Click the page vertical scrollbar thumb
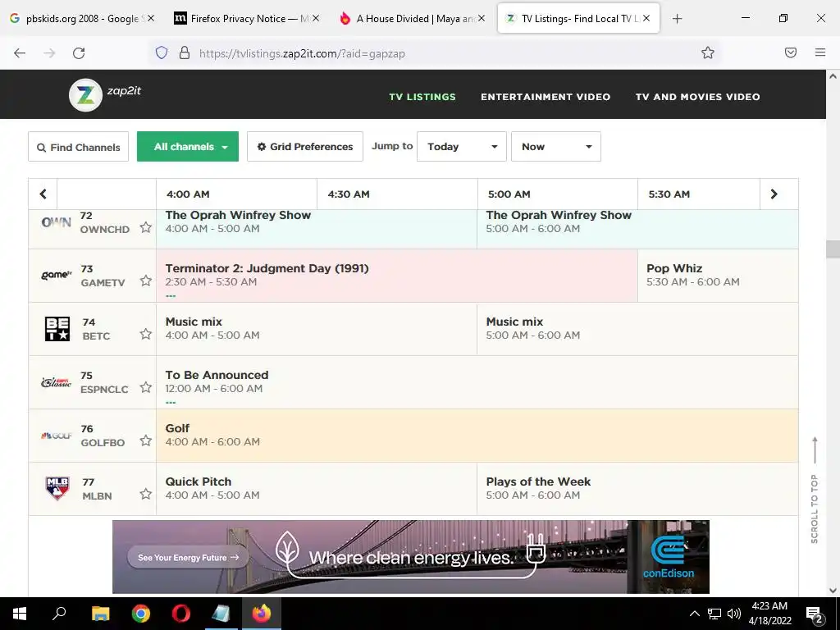The height and width of the screenshot is (630, 840). pos(833,249)
